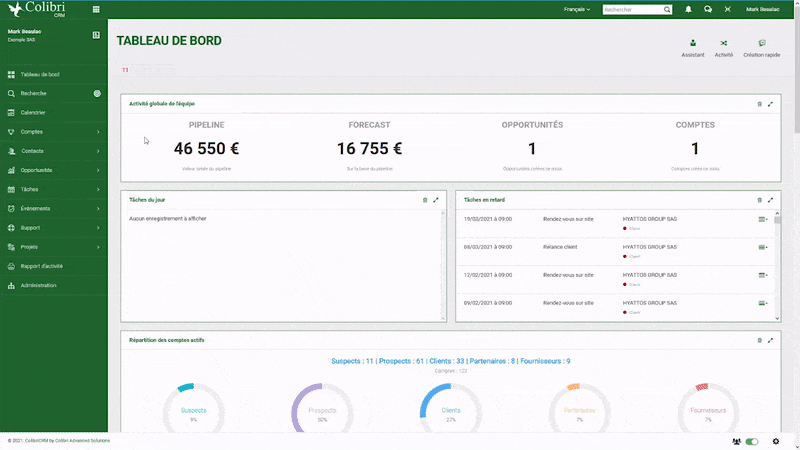The image size is (800, 450).
Task: Open the chat messages icon in header
Action: tap(708, 9)
